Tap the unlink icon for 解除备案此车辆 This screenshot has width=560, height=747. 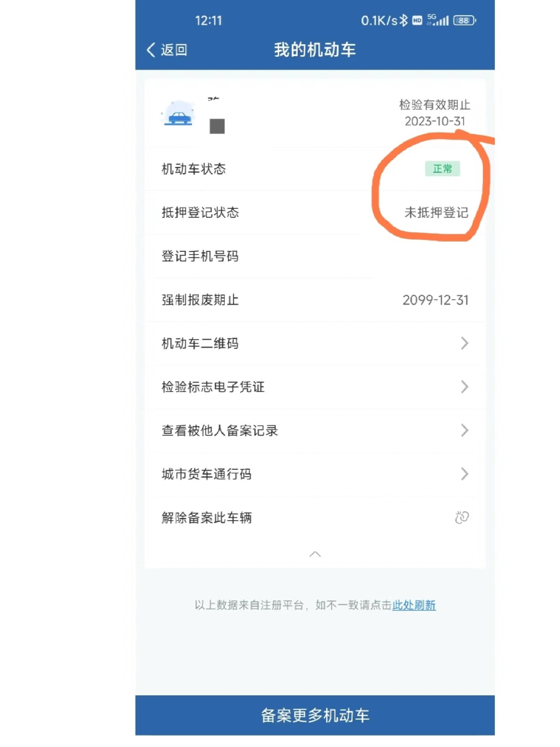[x=462, y=517]
